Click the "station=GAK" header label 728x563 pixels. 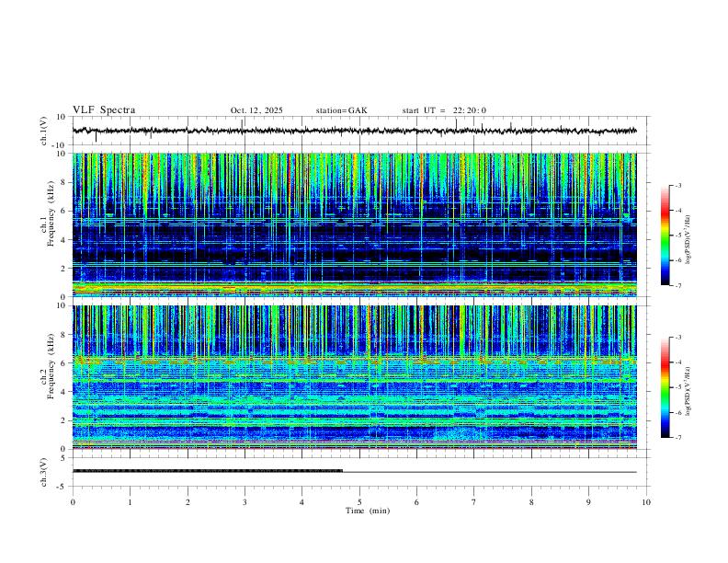[341, 110]
